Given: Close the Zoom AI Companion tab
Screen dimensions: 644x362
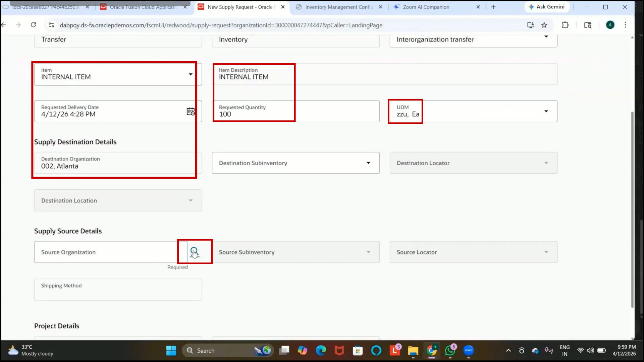Looking at the screenshot, I should [478, 7].
